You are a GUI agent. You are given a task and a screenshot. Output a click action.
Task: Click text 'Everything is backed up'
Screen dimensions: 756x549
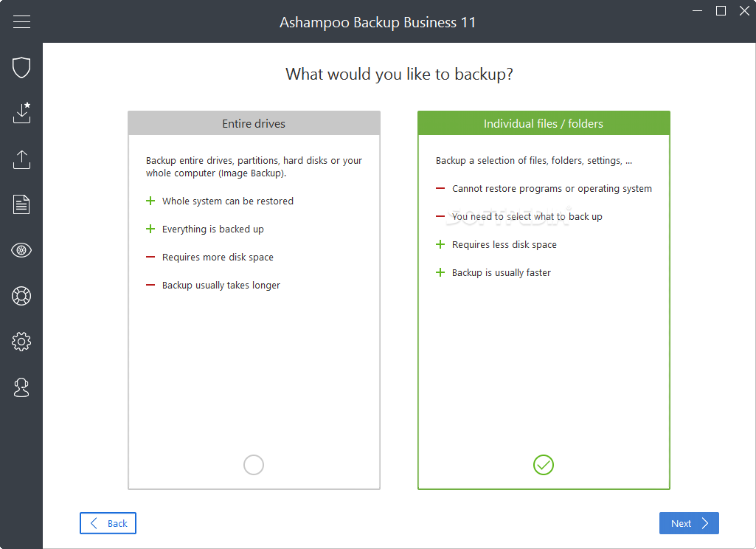point(212,229)
